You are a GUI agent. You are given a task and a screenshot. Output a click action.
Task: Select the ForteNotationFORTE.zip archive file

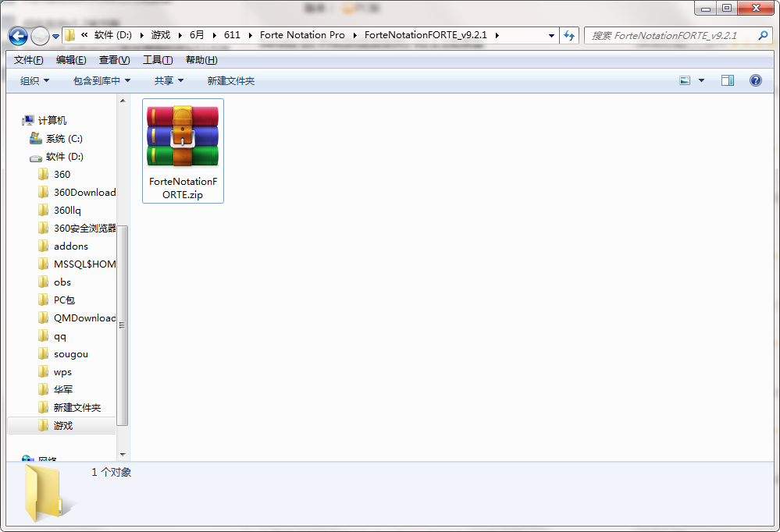(183, 151)
